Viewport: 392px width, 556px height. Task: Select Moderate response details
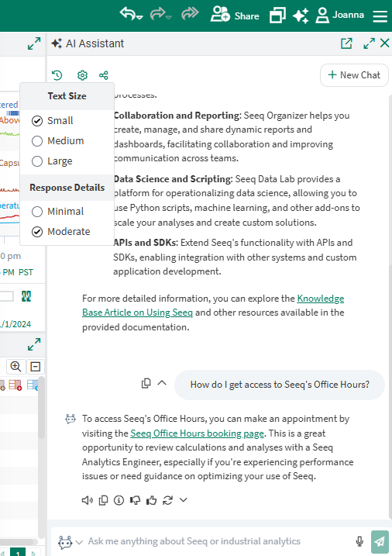(61, 232)
